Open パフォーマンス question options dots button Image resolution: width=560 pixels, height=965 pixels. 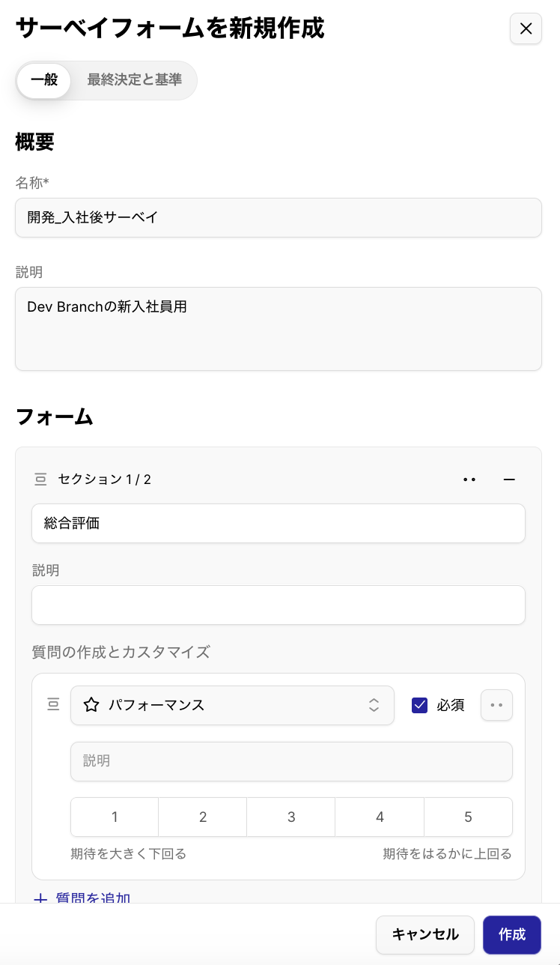pyautogui.click(x=496, y=705)
